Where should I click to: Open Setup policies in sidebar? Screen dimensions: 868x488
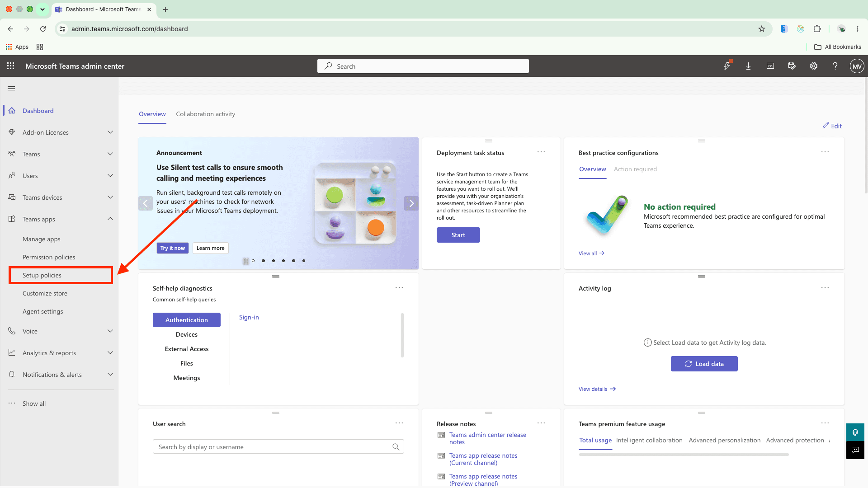42,275
